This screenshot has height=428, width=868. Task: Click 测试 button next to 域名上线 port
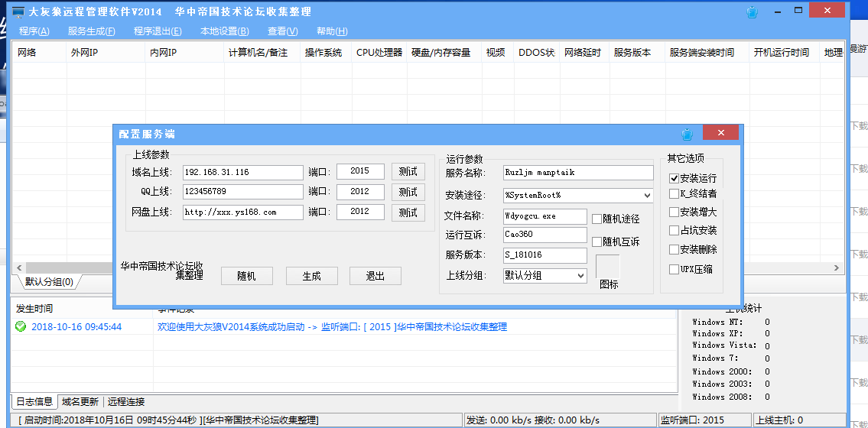click(x=408, y=171)
